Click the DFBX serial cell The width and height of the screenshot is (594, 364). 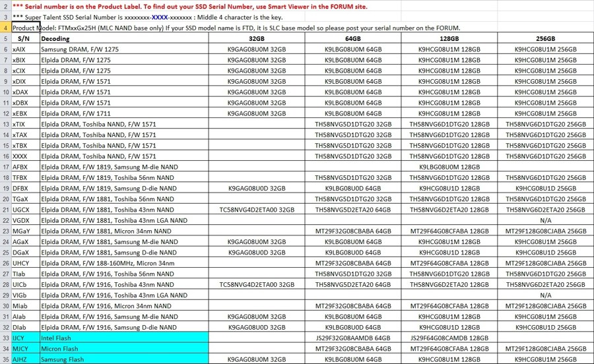[25, 188]
